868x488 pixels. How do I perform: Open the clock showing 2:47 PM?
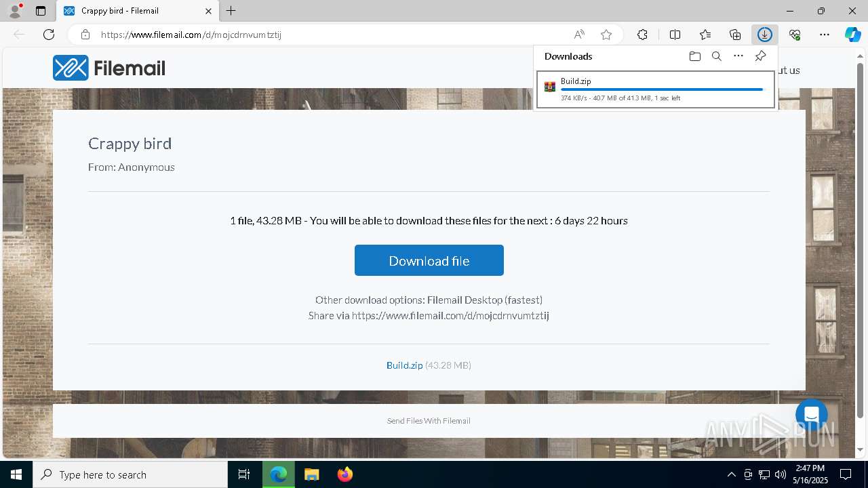pyautogui.click(x=810, y=474)
